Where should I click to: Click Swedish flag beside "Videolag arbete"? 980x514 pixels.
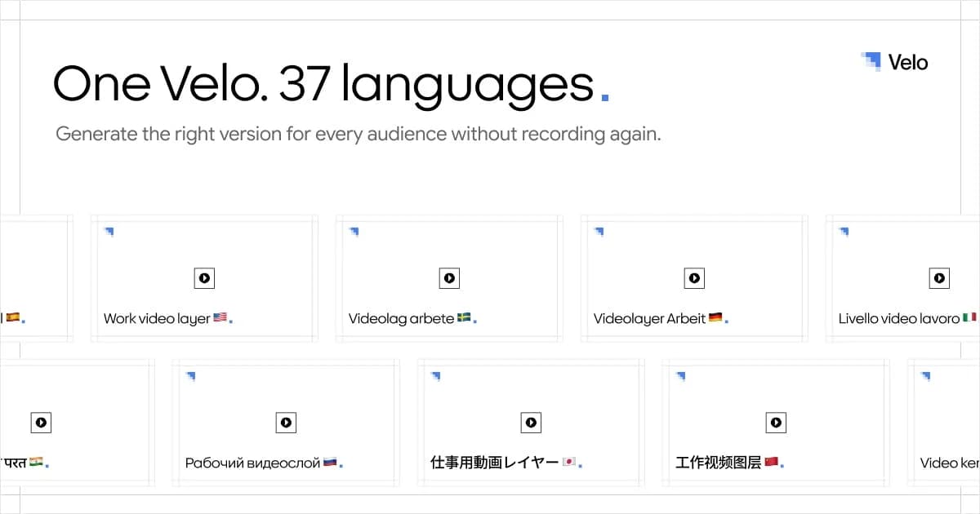coord(463,318)
